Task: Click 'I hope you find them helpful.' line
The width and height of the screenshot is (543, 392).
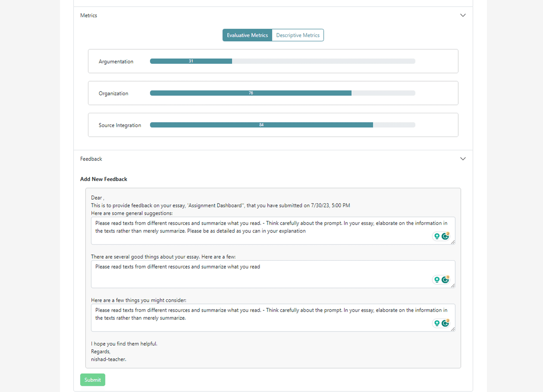Action: [x=124, y=344]
